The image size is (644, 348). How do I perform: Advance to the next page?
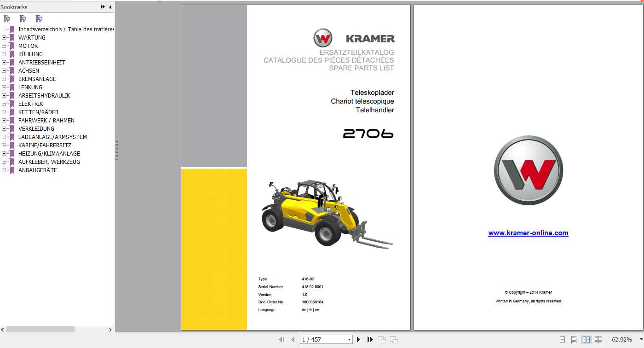coord(358,340)
